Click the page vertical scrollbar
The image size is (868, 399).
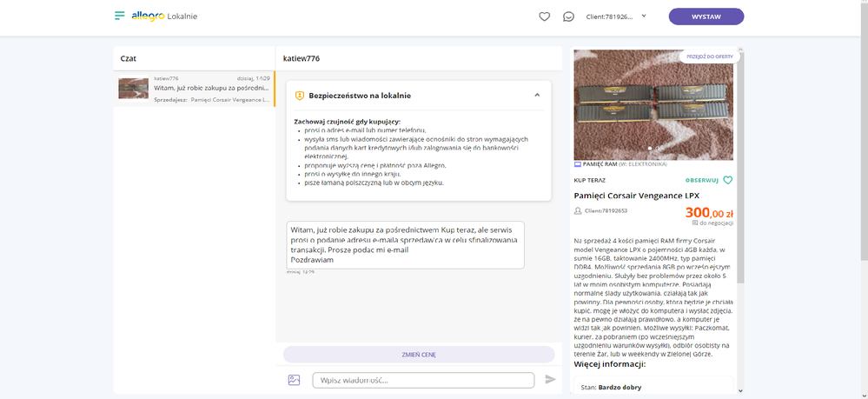[x=865, y=130]
